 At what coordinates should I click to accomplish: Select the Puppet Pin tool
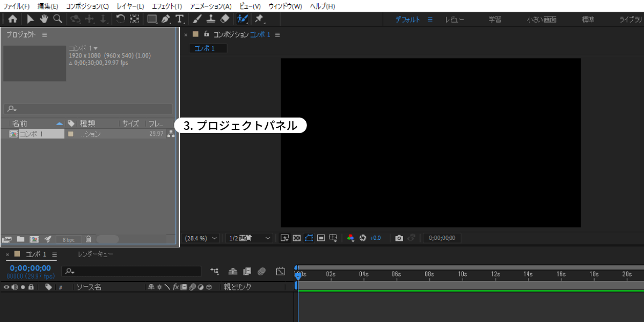259,19
